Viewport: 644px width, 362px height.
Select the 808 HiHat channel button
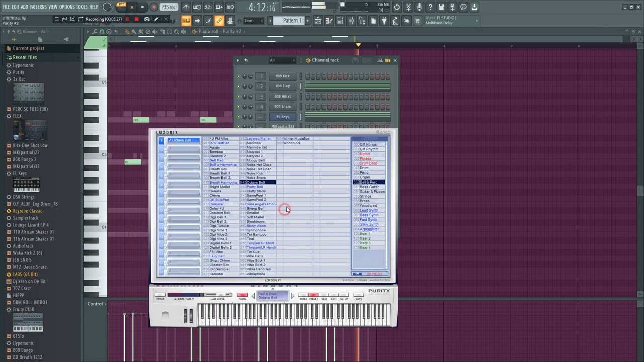coord(283,97)
